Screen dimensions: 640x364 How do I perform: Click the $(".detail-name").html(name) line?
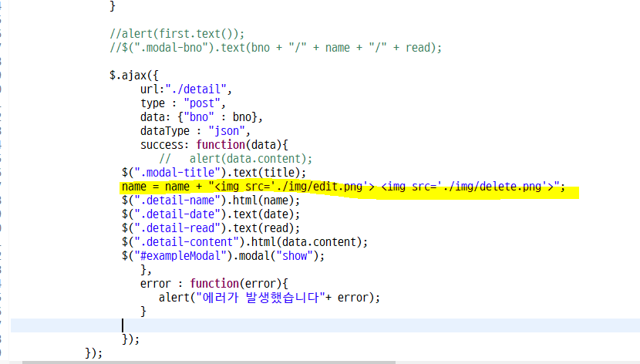pyautogui.click(x=211, y=201)
